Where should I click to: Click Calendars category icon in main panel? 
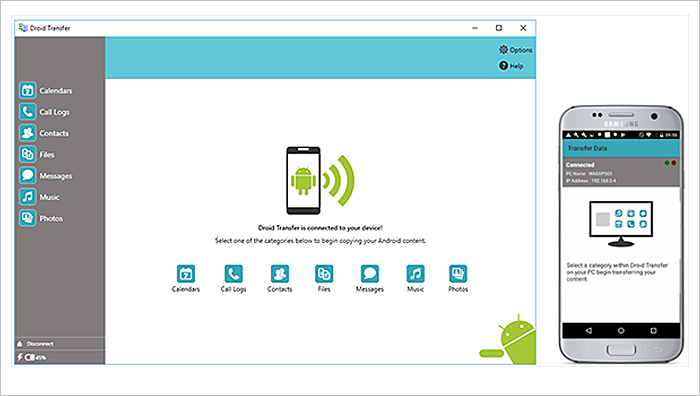186,274
